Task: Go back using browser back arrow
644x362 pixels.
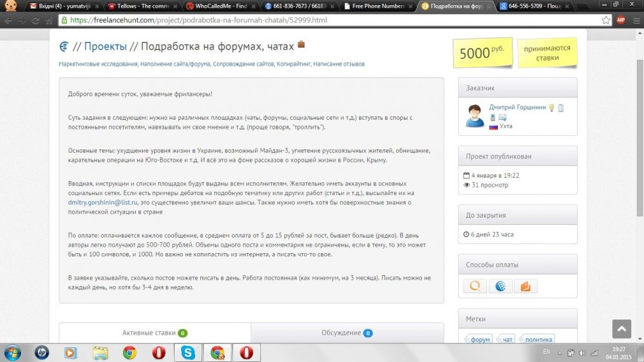Action: [8, 20]
